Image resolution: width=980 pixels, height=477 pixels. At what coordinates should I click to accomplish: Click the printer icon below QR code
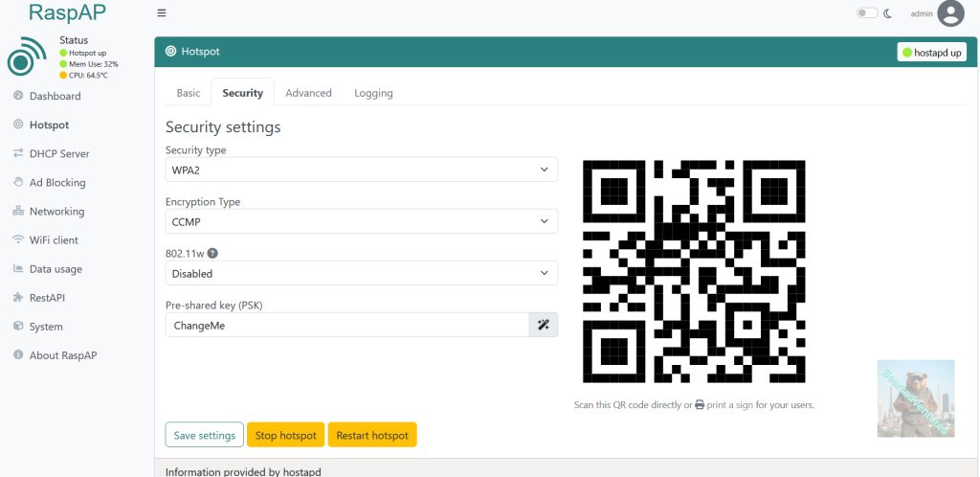(700, 404)
